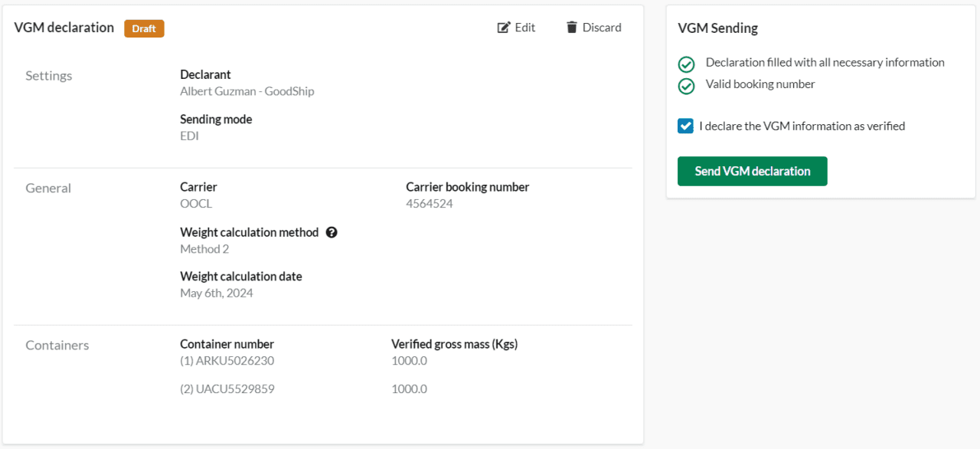
Task: Click the General section heading
Action: pos(48,188)
